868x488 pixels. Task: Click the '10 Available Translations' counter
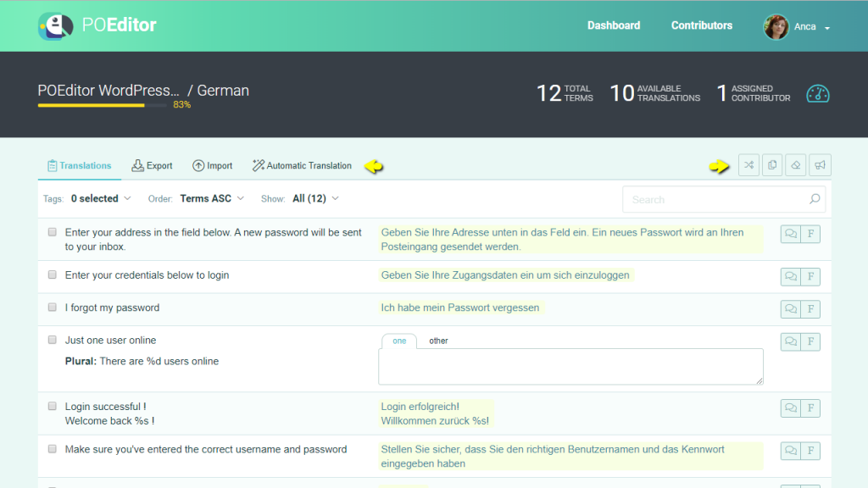pyautogui.click(x=655, y=93)
